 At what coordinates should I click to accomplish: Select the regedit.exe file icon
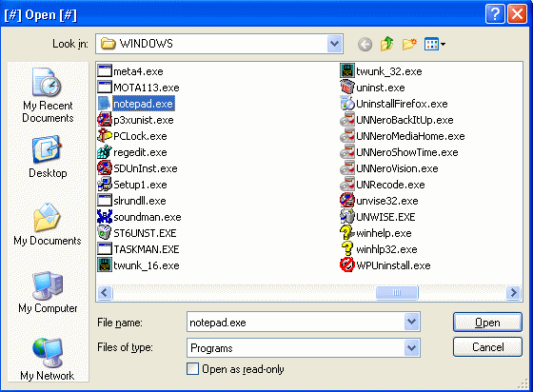pos(105,152)
